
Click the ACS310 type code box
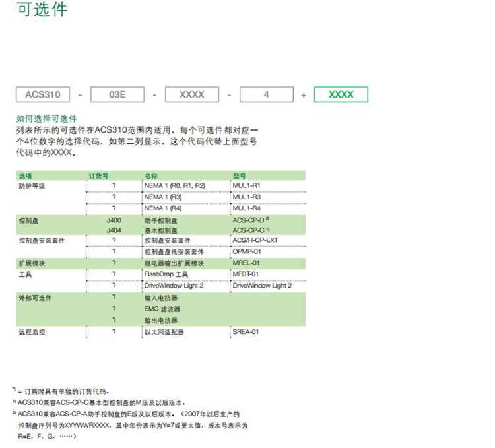(x=43, y=94)
